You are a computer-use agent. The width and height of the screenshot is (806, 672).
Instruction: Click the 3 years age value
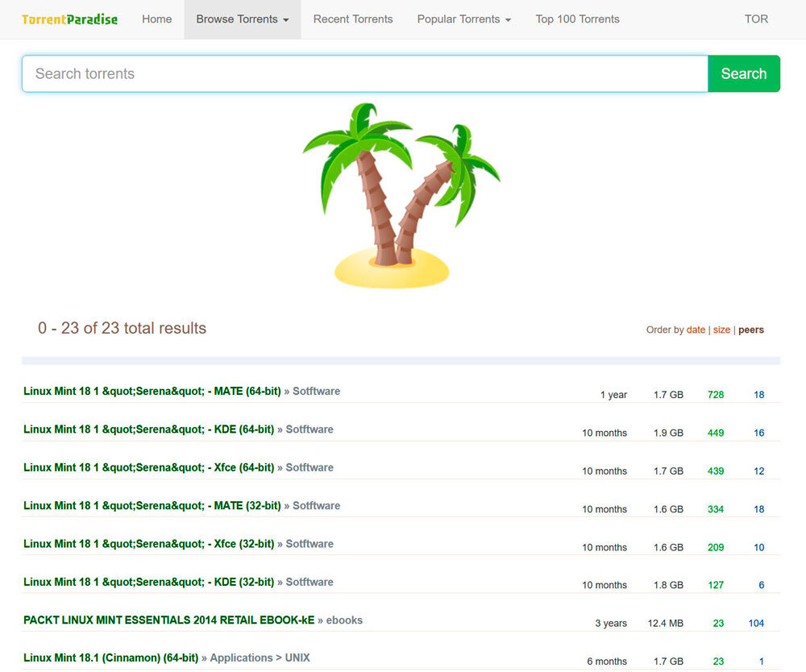611,623
